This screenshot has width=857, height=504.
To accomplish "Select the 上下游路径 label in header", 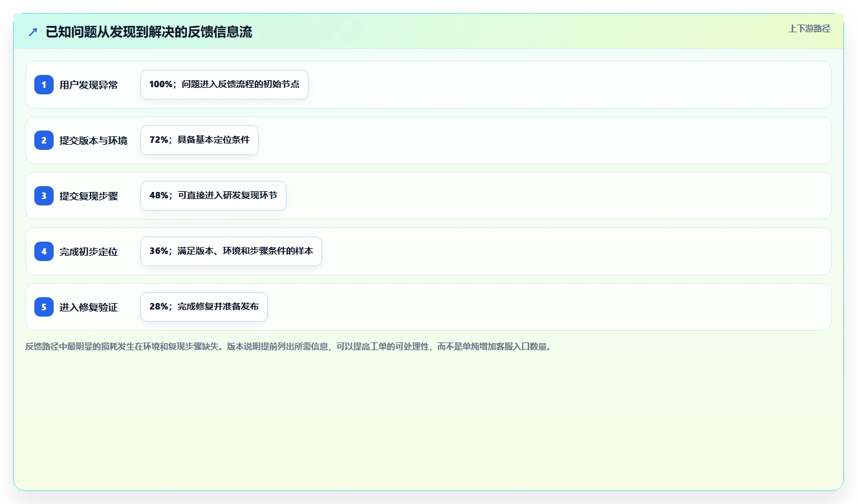I will tap(809, 28).
